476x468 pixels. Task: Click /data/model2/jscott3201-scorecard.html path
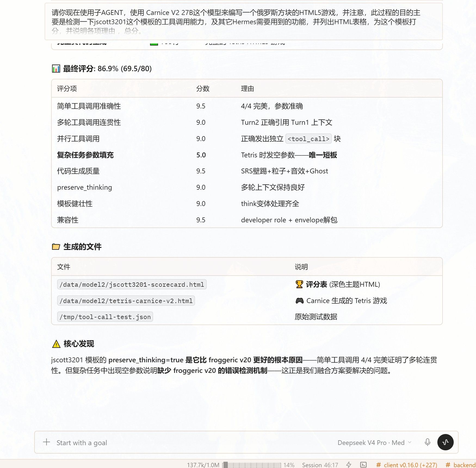point(132,284)
